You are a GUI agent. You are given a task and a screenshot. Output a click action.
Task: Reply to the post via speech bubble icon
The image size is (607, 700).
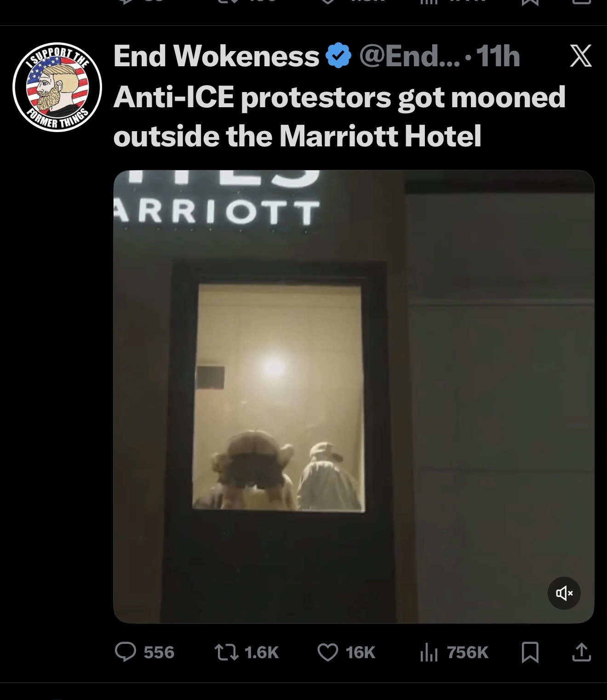(x=125, y=652)
